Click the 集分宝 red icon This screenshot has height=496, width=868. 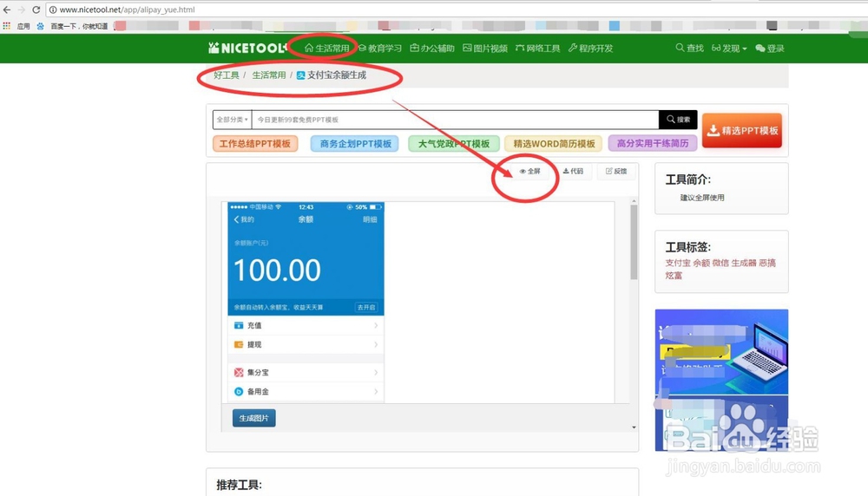click(239, 373)
